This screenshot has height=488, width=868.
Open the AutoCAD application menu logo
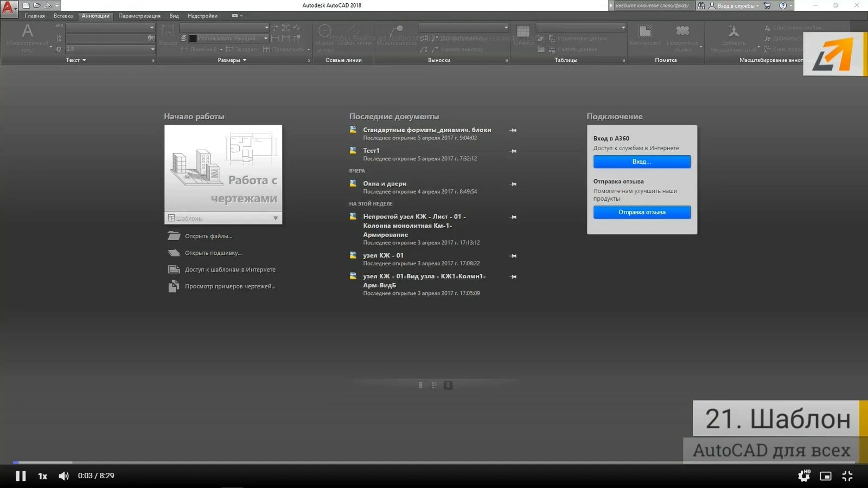[x=8, y=9]
